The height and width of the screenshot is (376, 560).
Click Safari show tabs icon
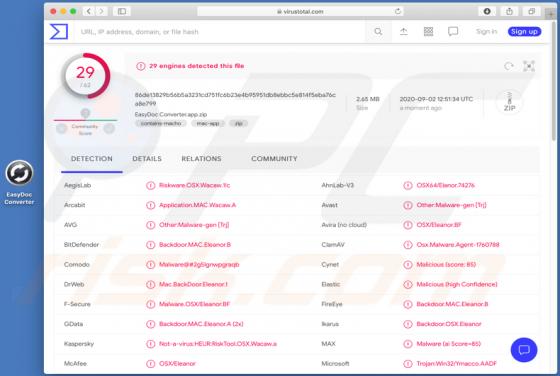coord(531,11)
